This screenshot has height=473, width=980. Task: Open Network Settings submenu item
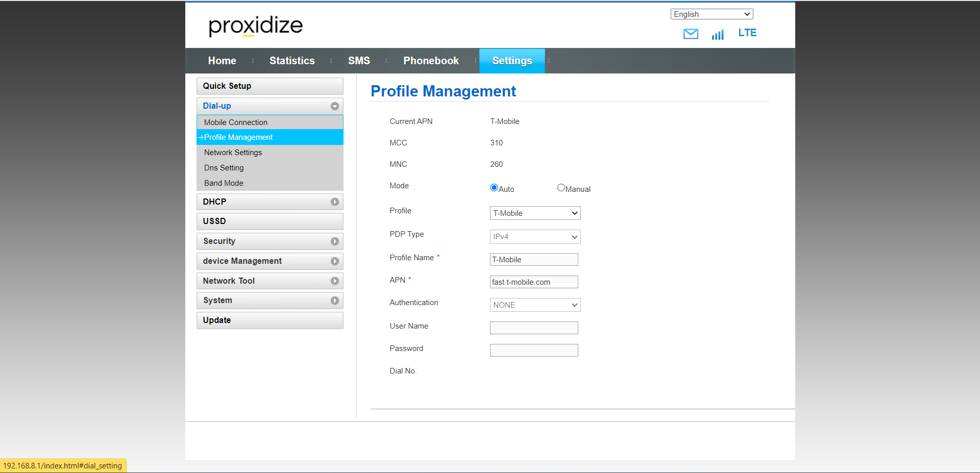point(270,153)
